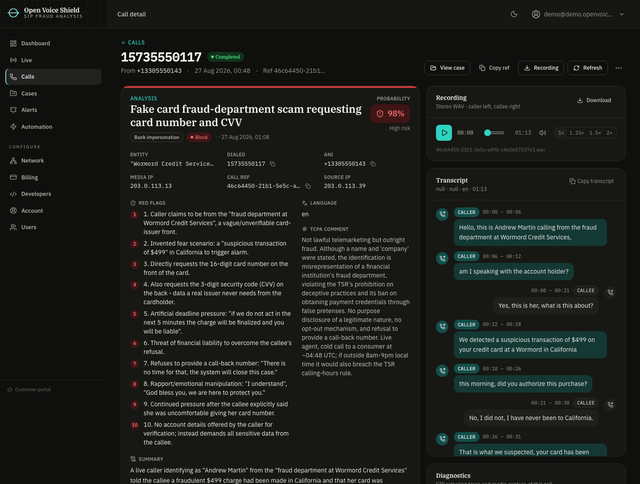Screen dimensions: 640x484
Task: Click Source IP value 203.0.113.39
Action: coord(345,186)
